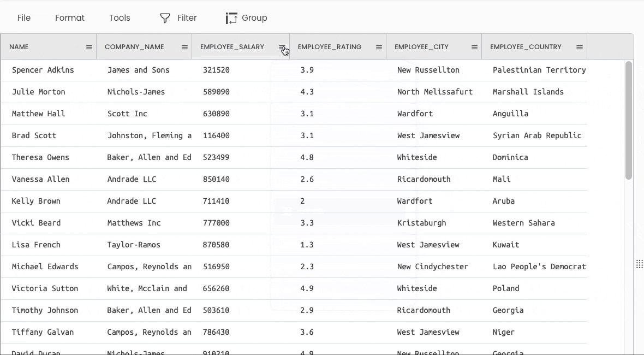Viewport: 644px width, 355px height.
Task: Sort by clicking the NAME header label
Action: click(x=19, y=47)
